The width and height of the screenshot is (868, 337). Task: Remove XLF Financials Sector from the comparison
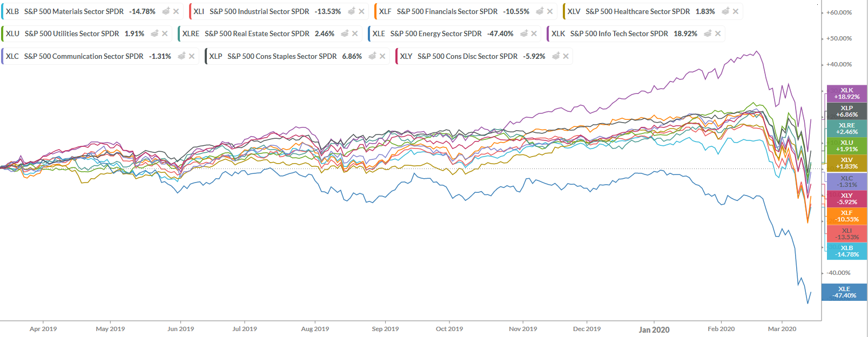(550, 11)
